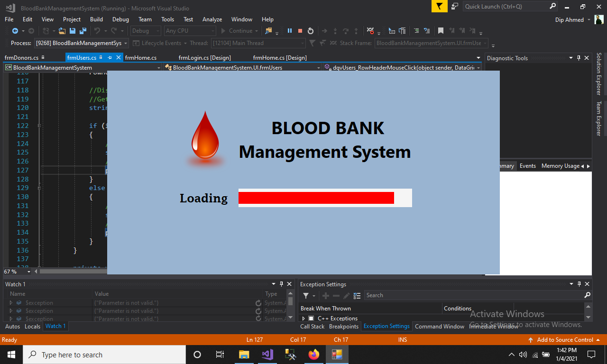607x364 pixels.
Task: Click the Restart debugging icon
Action: pyautogui.click(x=311, y=31)
